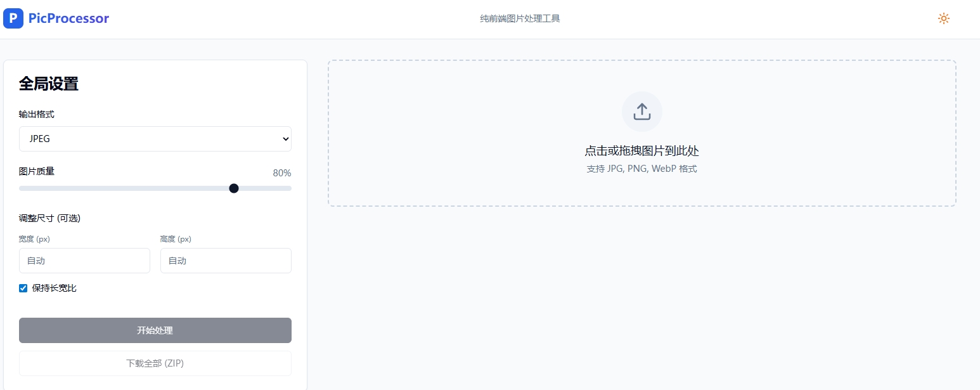Click the PicProcessor brand name link
980x390 pixels.
[x=68, y=18]
